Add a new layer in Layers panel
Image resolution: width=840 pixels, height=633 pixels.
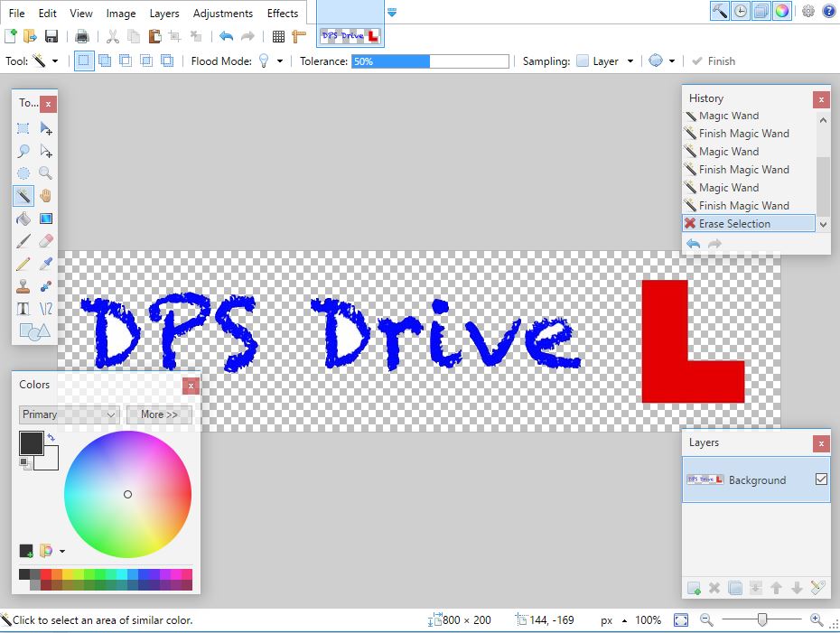(x=694, y=588)
